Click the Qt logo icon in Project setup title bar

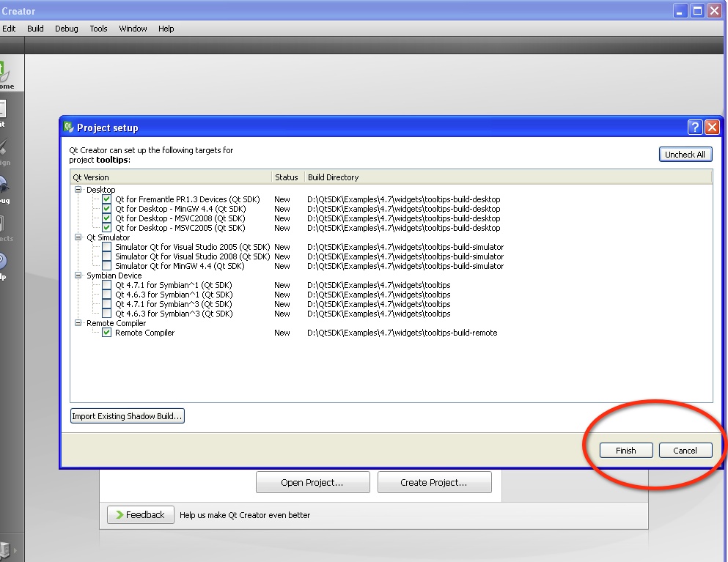[x=69, y=127]
